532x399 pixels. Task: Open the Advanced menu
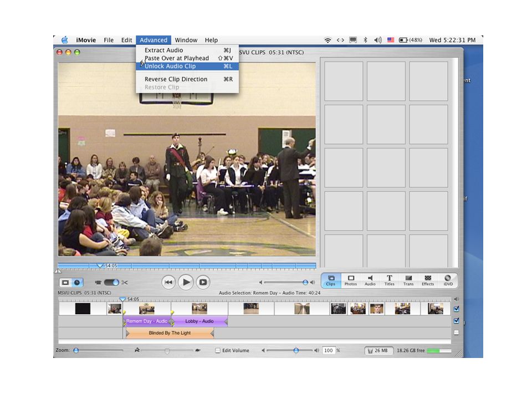point(154,40)
